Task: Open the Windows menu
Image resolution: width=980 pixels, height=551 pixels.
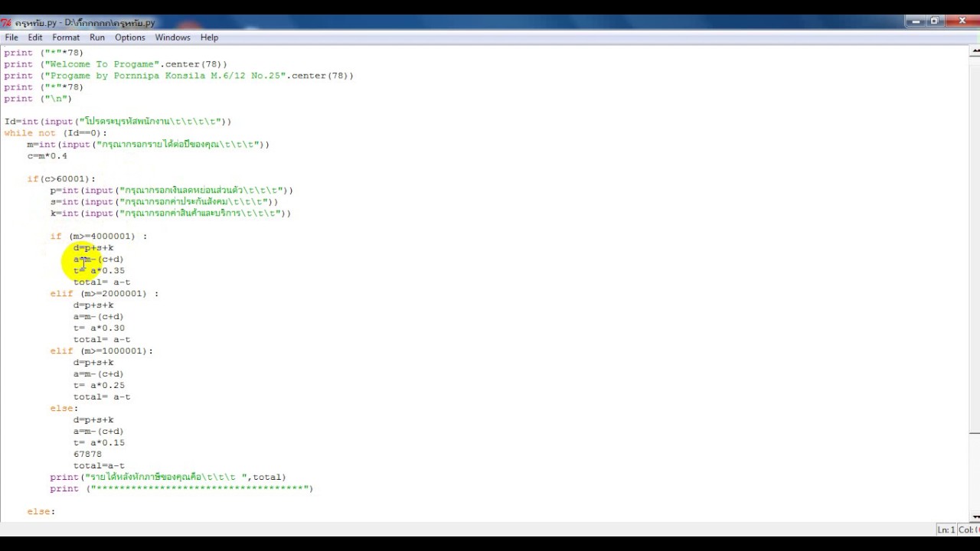Action: [x=173, y=37]
